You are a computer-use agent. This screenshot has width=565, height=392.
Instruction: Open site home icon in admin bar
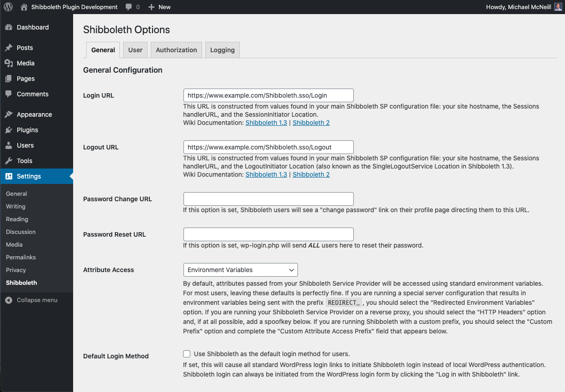tap(24, 7)
